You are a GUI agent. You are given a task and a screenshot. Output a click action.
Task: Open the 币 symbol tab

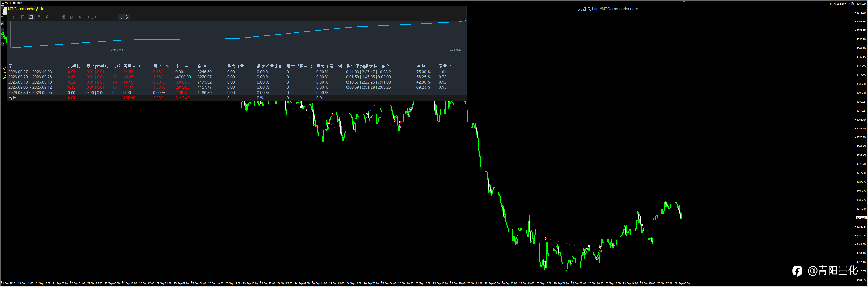tap(64, 18)
